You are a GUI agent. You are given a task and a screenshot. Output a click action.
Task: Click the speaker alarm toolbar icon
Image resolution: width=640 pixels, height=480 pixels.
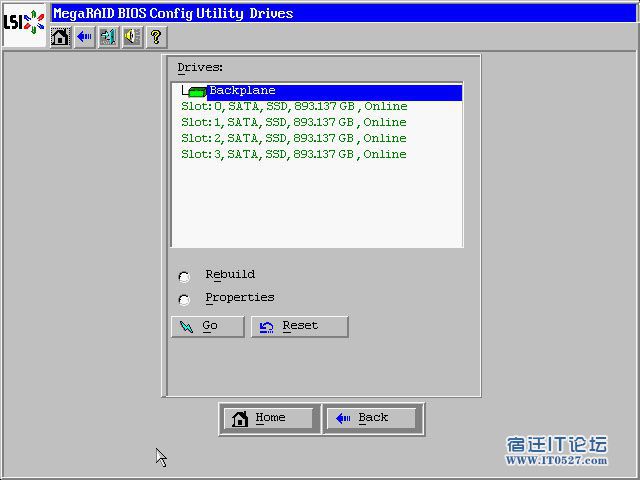(133, 37)
